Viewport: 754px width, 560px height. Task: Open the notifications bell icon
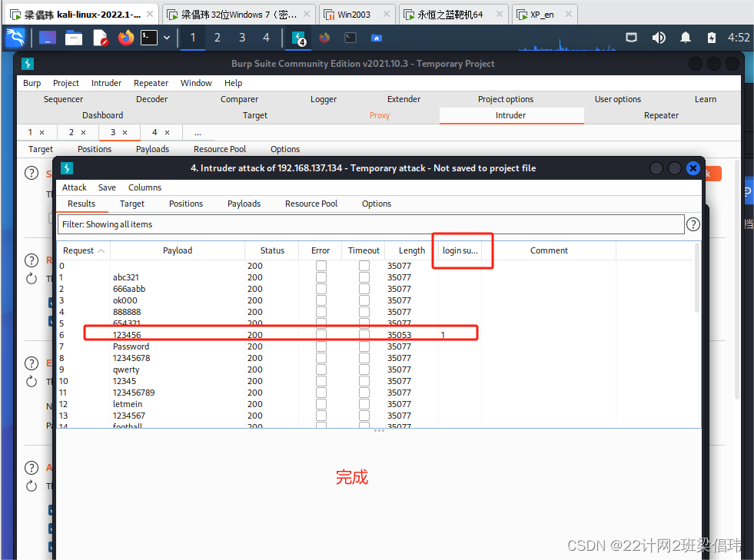click(686, 38)
